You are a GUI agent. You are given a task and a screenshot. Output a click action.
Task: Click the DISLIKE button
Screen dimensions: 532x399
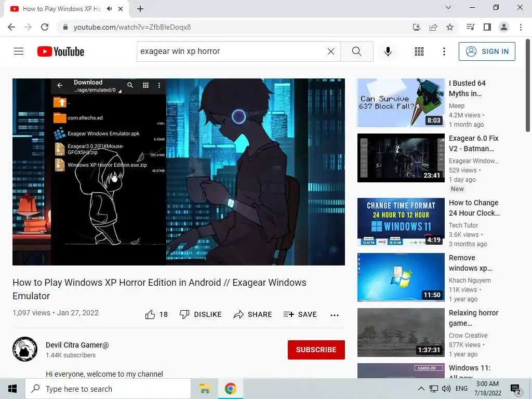[201, 314]
